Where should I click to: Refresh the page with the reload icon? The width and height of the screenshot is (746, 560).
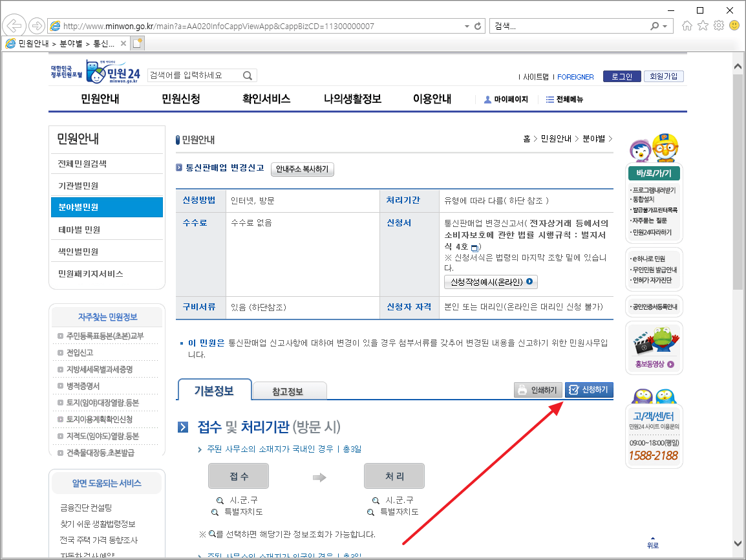tap(478, 26)
